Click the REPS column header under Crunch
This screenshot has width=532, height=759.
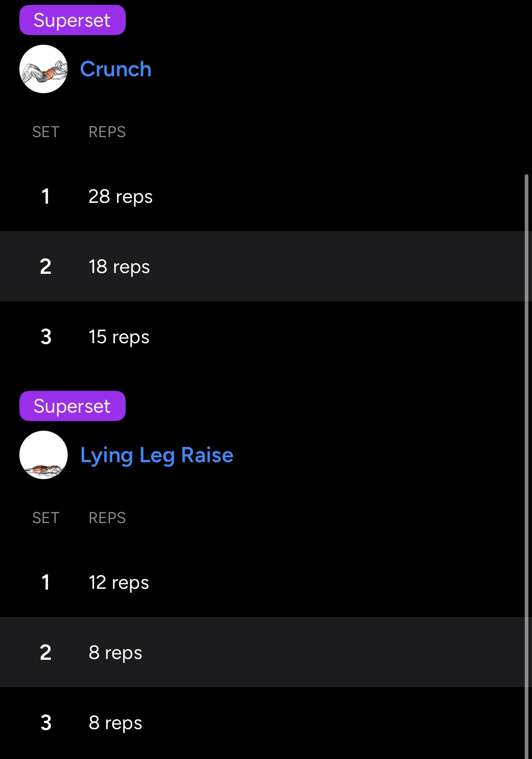pos(107,132)
